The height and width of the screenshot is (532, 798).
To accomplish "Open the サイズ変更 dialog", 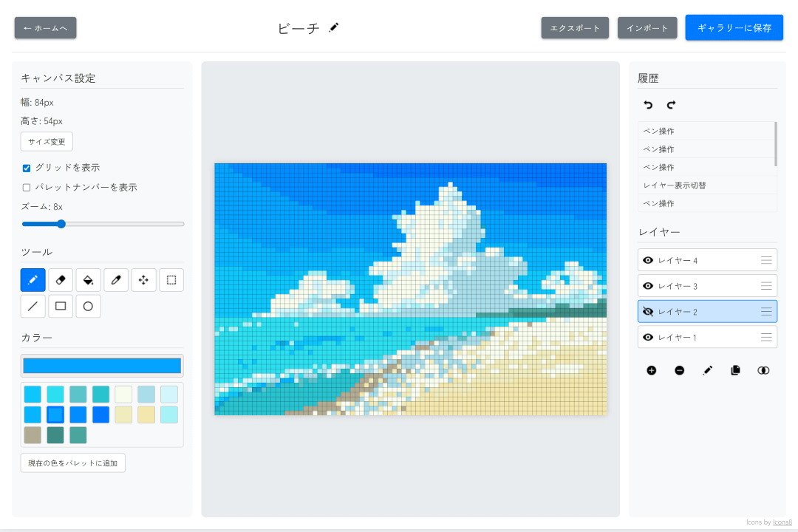I will (46, 141).
